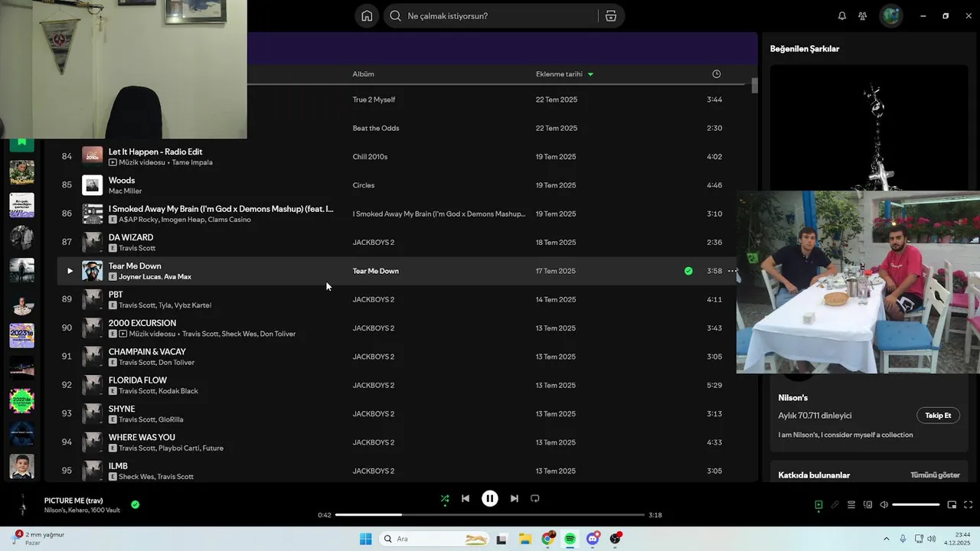980x551 pixels.
Task: Open the Chill 2010s album link
Action: [x=370, y=157]
